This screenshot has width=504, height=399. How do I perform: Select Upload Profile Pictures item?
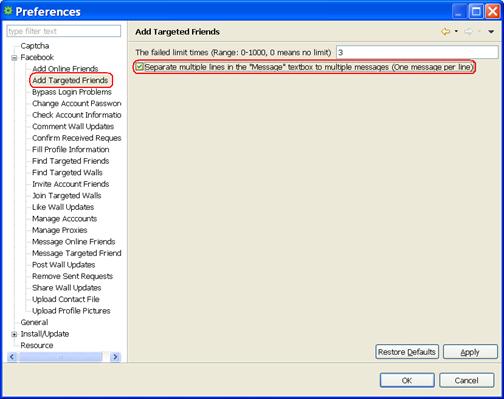pos(71,311)
